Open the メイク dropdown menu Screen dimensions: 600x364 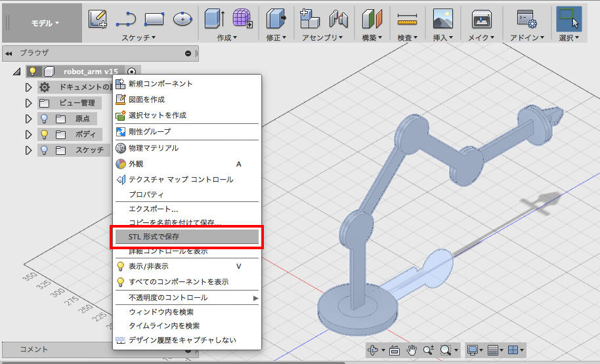481,37
